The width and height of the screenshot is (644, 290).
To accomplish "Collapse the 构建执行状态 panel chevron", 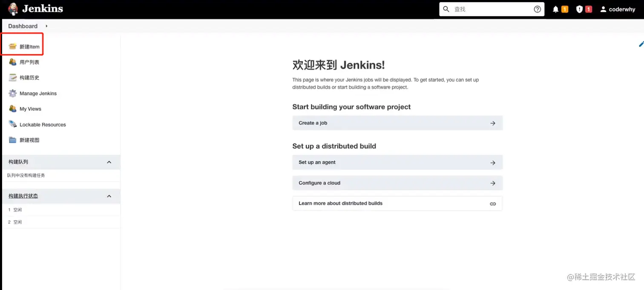I will (x=109, y=196).
